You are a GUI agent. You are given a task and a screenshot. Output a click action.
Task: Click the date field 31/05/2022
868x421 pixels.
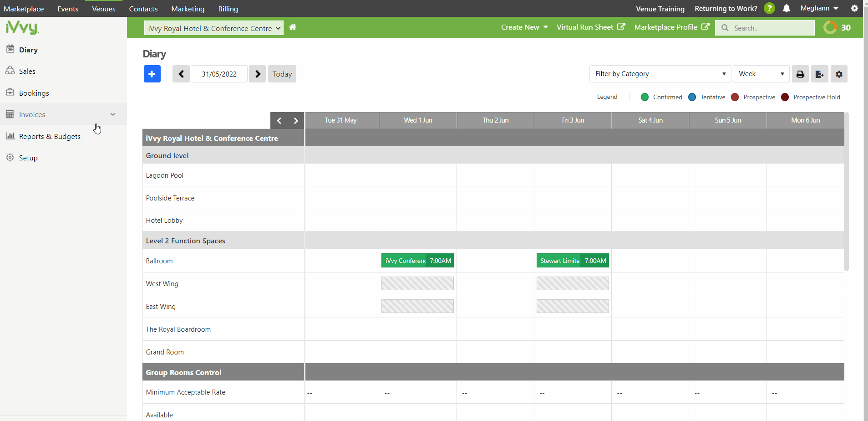point(219,74)
